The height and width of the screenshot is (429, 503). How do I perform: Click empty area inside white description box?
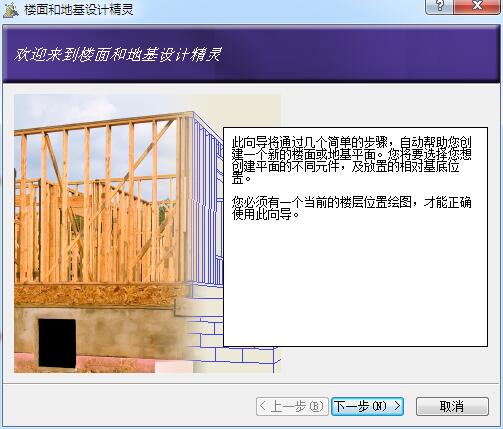(x=355, y=283)
